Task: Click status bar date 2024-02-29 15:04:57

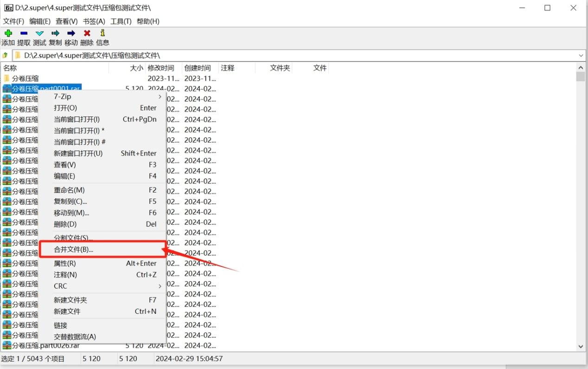Action: pyautogui.click(x=189, y=358)
